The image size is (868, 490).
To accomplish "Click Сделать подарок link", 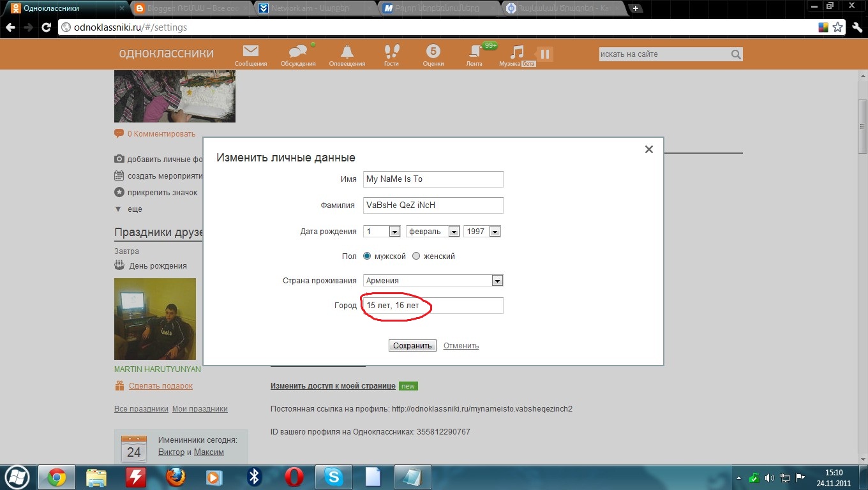I will (160, 386).
